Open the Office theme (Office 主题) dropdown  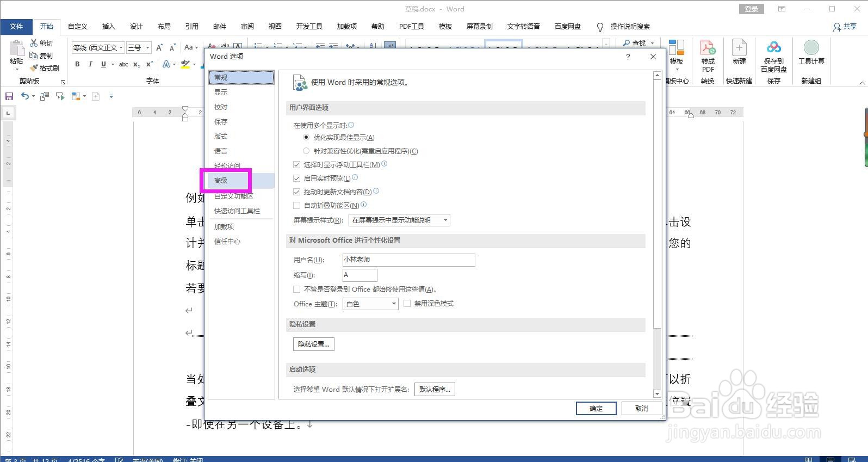coord(370,304)
